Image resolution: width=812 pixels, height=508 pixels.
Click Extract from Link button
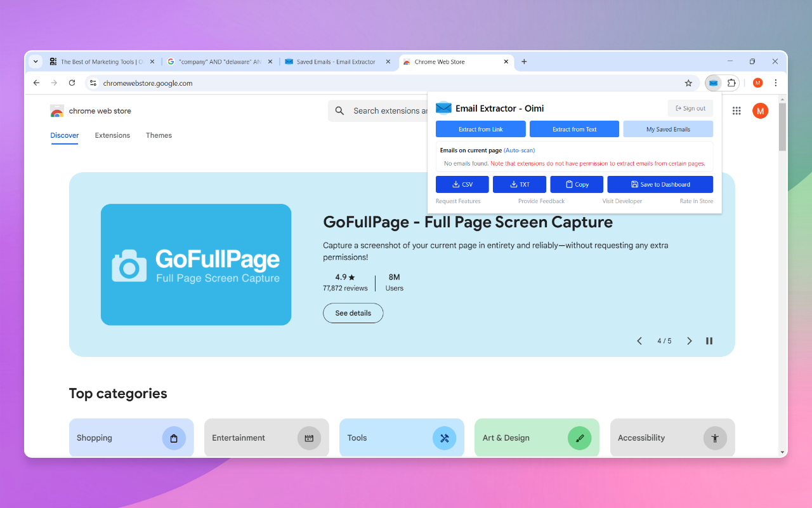(481, 129)
